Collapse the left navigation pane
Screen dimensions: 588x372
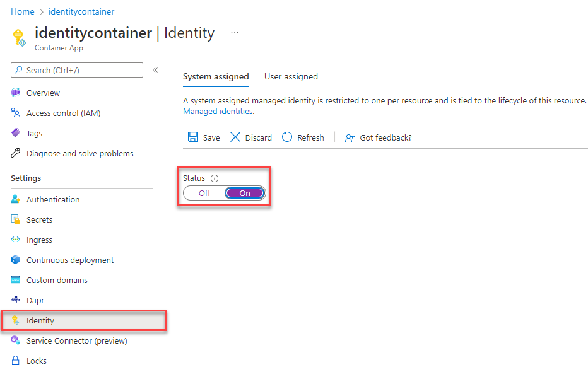click(155, 70)
